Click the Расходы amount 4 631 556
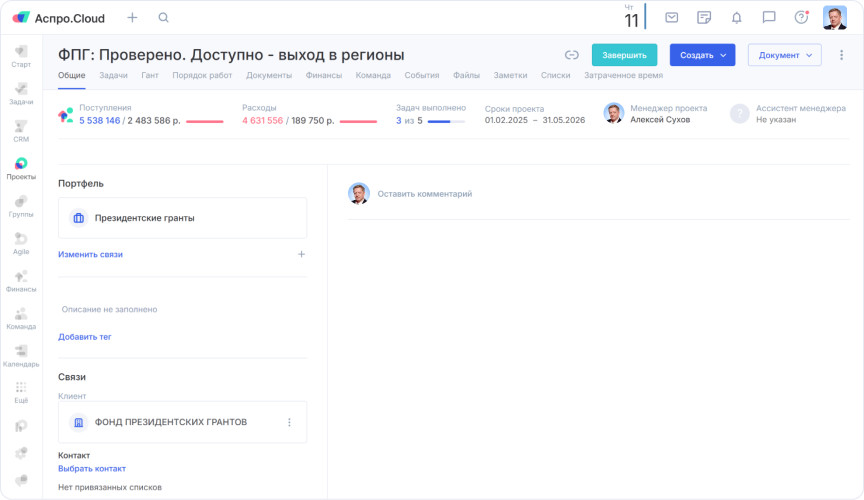Image resolution: width=864 pixels, height=500 pixels. pyautogui.click(x=262, y=121)
